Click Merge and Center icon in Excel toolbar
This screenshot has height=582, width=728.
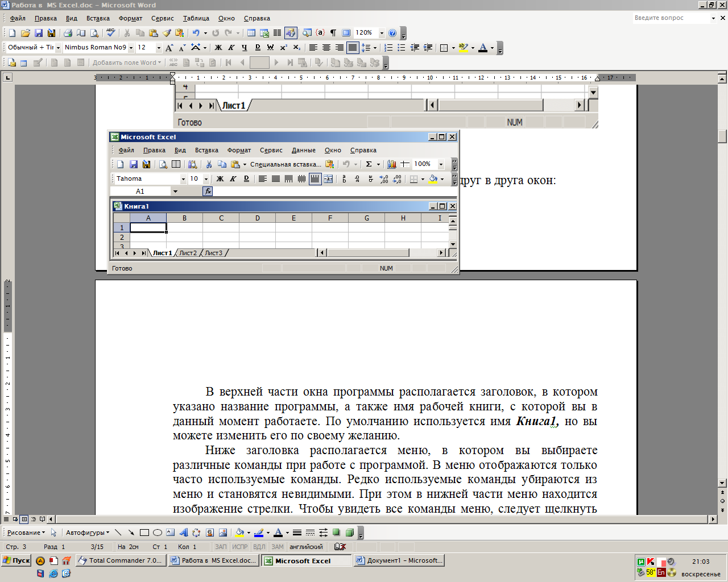pyautogui.click(x=328, y=179)
